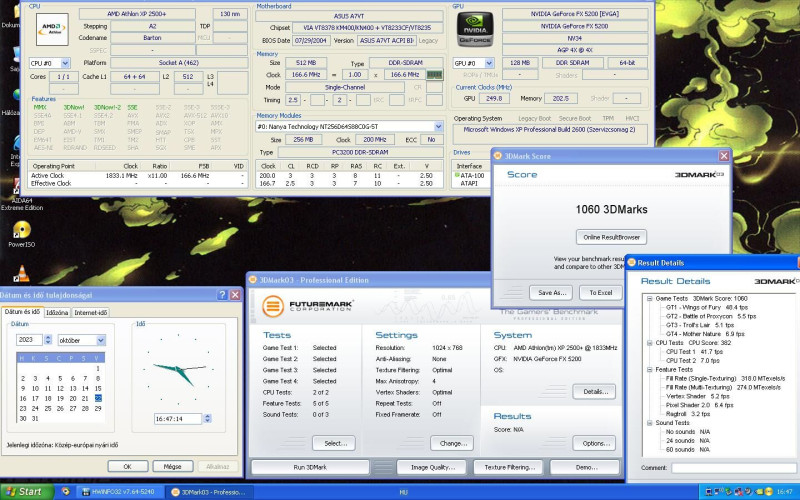The height and width of the screenshot is (500, 800).
Task: Click the 16:47 system tray clock
Action: 785,492
